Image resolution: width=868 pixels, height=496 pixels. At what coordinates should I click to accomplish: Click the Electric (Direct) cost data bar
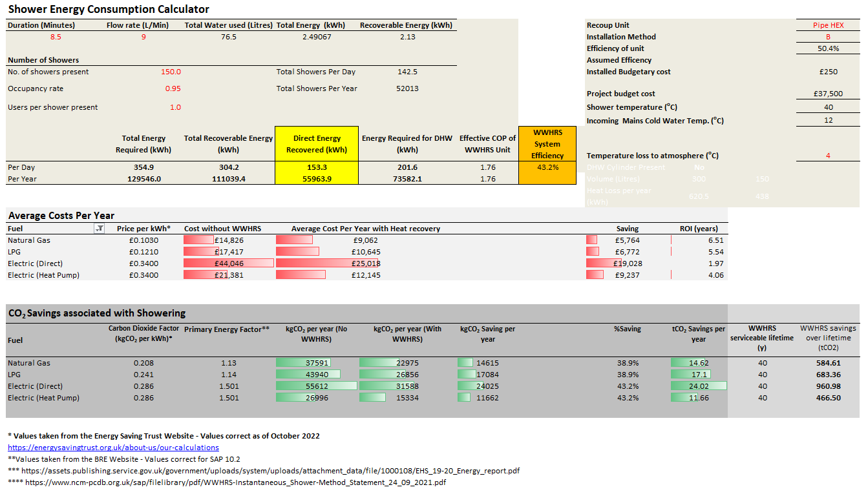tap(228, 263)
